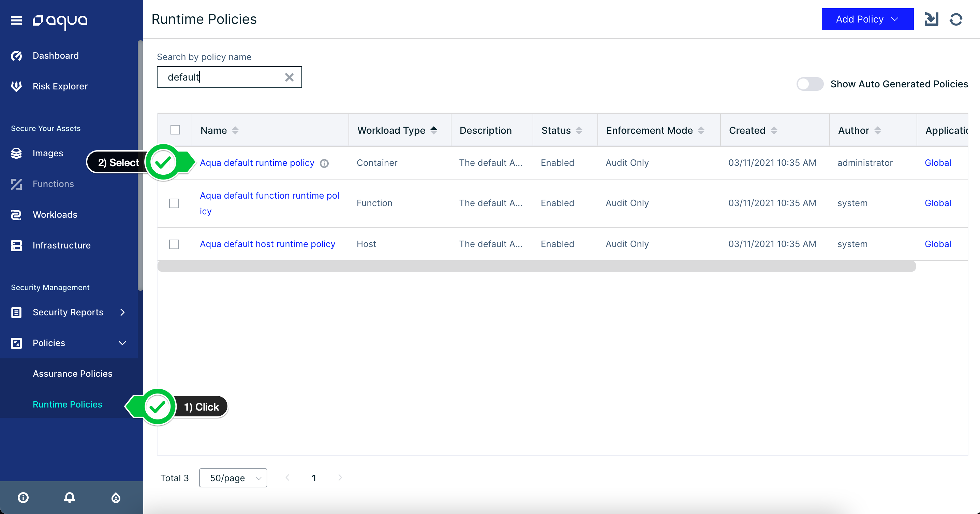Viewport: 980px width, 514px height.
Task: Open the hamburger menu icon
Action: point(16,20)
